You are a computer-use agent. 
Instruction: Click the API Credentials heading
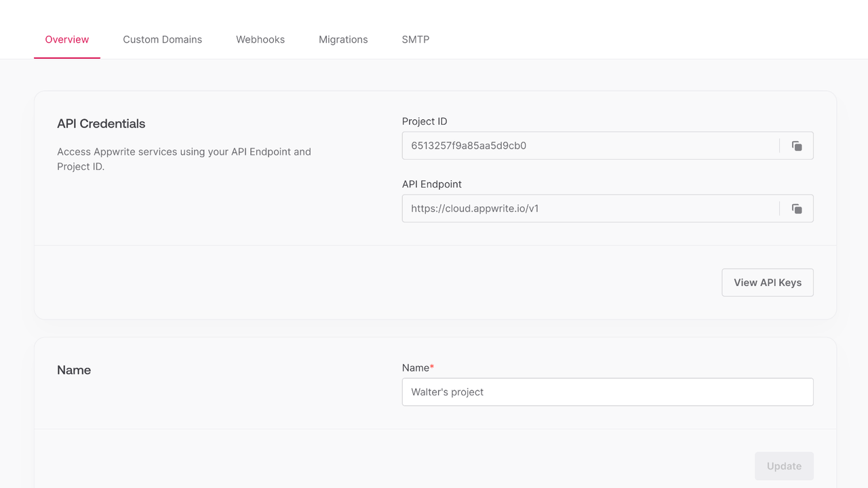[101, 123]
